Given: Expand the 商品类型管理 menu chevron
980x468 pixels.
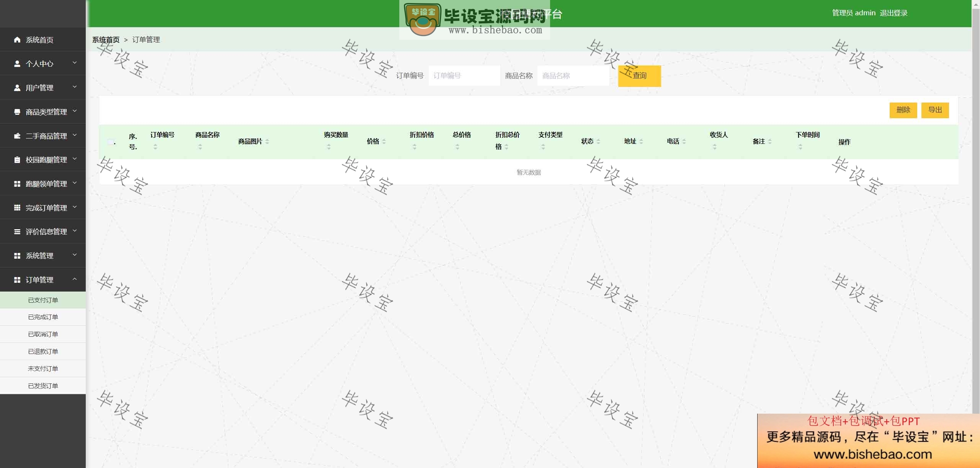Looking at the screenshot, I should click(x=75, y=111).
